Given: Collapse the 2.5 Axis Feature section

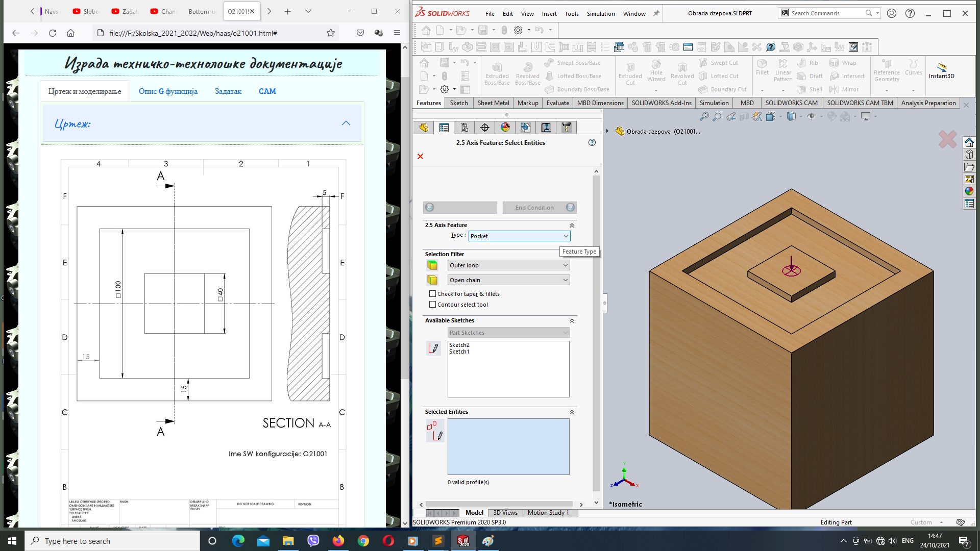Looking at the screenshot, I should coord(572,225).
